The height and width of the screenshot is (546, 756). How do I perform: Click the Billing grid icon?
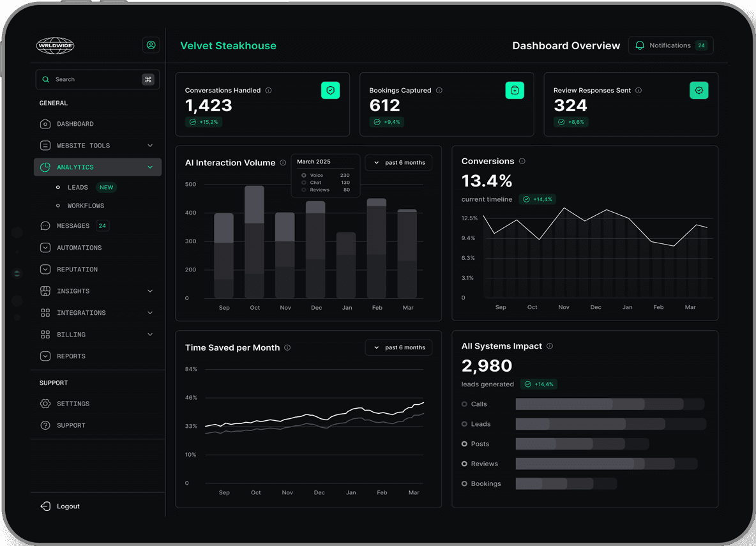(45, 334)
